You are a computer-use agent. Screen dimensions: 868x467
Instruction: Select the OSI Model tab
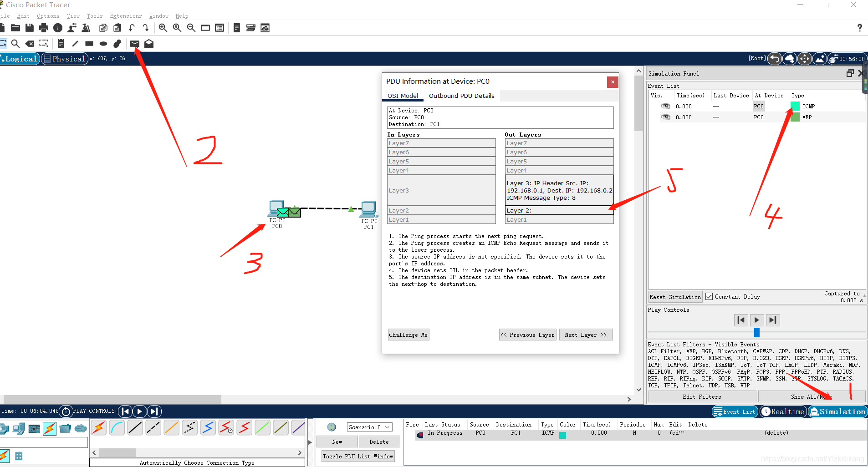(403, 96)
